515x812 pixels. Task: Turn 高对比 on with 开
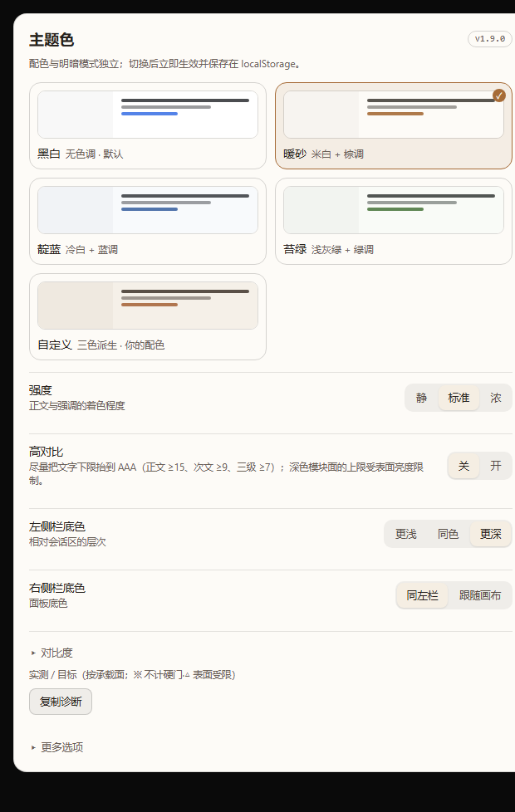496,466
